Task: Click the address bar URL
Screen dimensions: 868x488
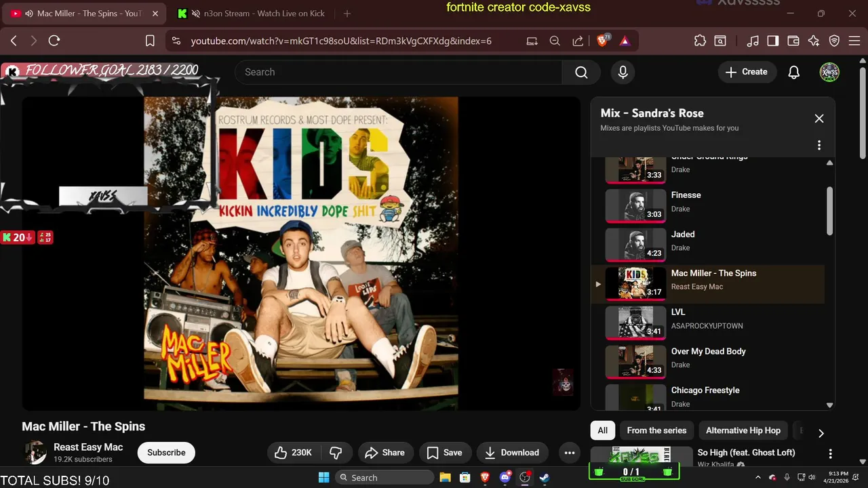Action: click(341, 41)
